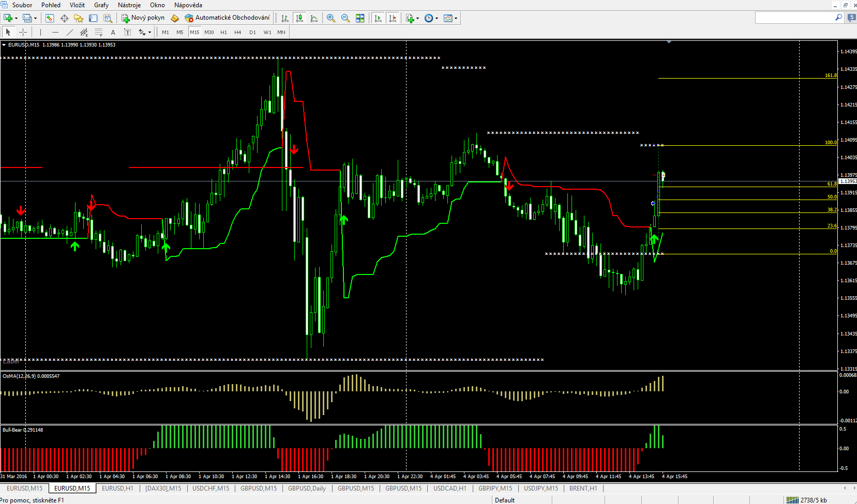Image resolution: width=857 pixels, height=504 pixels.
Task: Toggle Automatické Obchodování auto trading
Action: tap(228, 18)
